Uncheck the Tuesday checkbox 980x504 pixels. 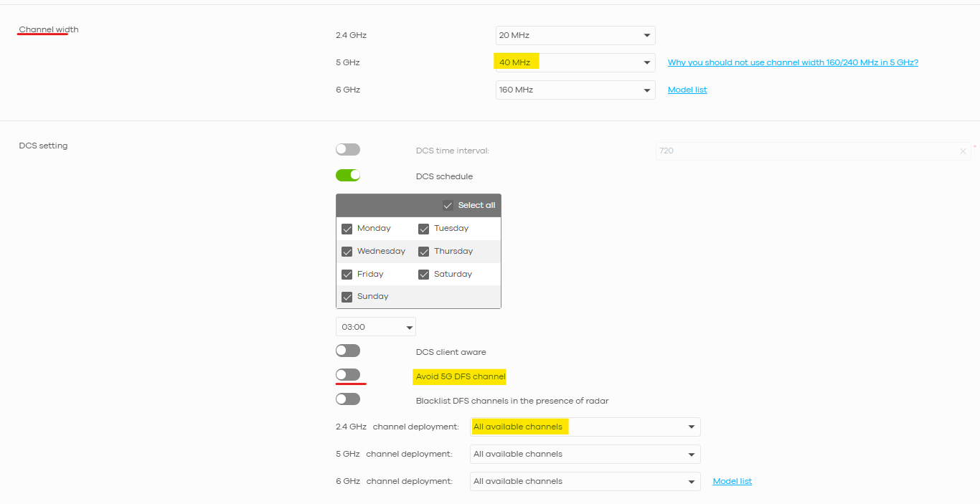424,229
